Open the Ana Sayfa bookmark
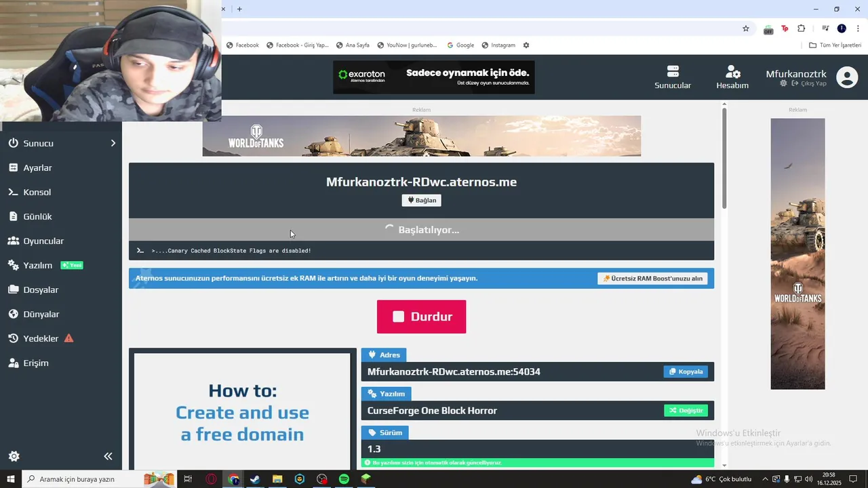This screenshot has width=868, height=488. pos(353,45)
